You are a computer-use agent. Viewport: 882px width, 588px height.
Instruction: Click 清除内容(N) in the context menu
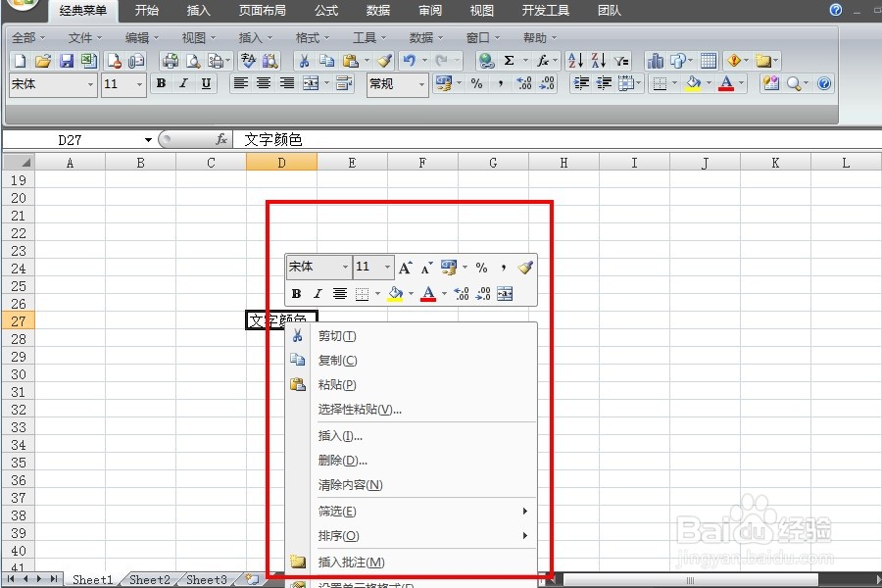[412, 484]
